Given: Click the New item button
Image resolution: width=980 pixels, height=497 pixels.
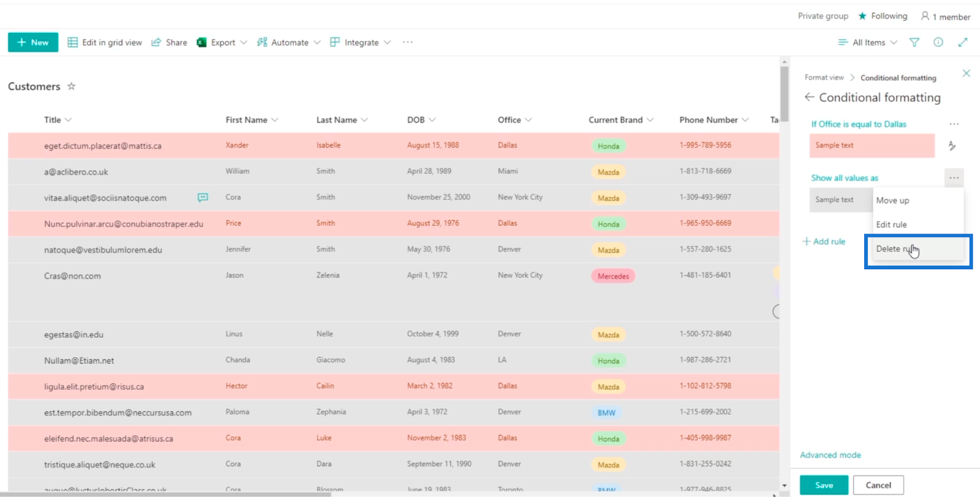Looking at the screenshot, I should pos(33,42).
